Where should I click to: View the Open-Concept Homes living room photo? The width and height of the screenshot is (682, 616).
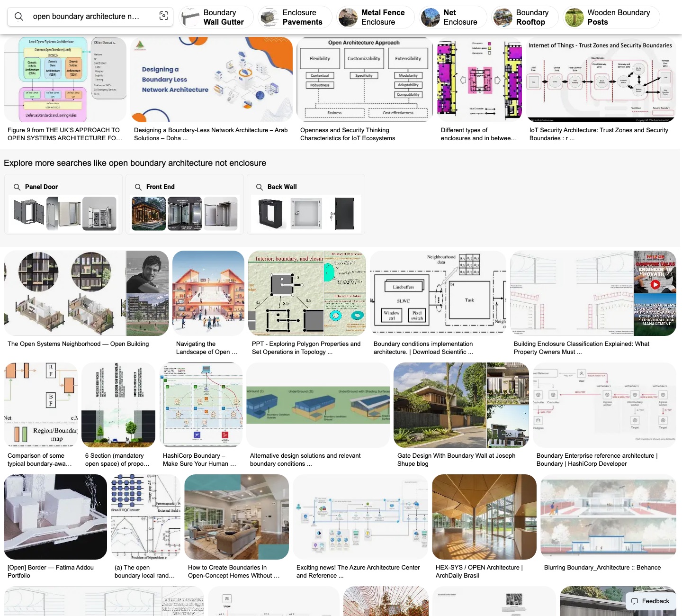tap(236, 517)
